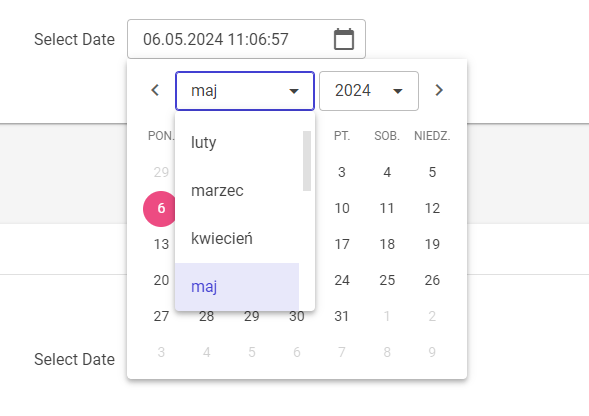Select the highlighted day 6
The width and height of the screenshot is (589, 416).
pos(161,209)
